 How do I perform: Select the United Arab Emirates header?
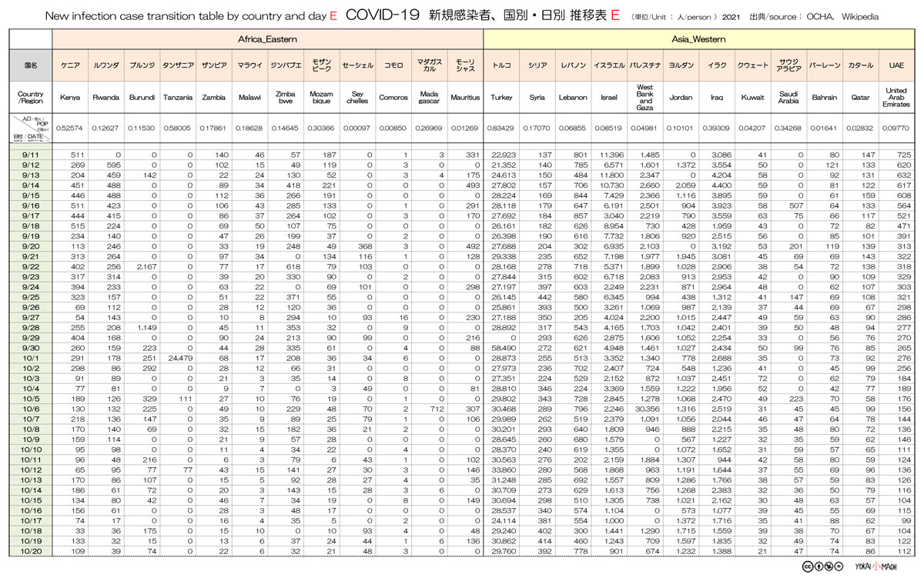point(896,98)
